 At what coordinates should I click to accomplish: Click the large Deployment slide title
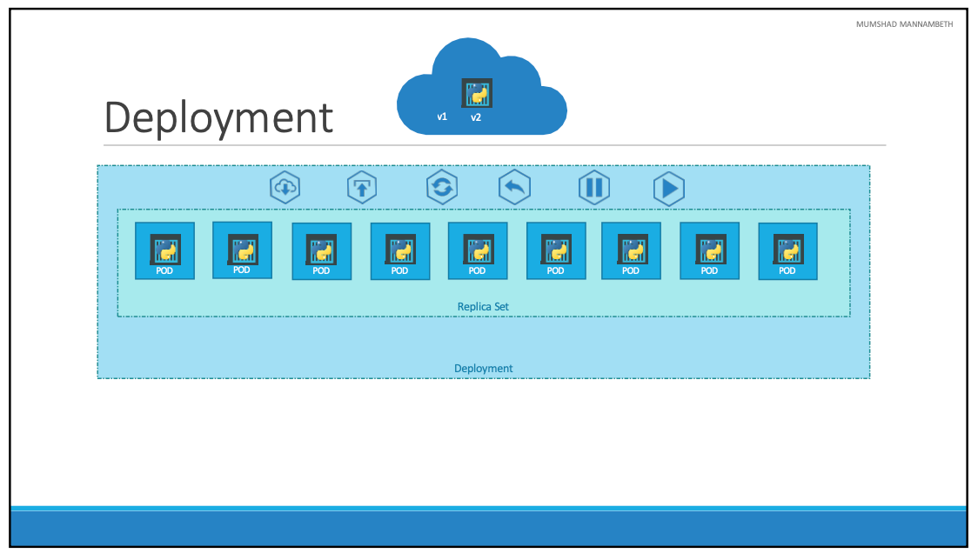[x=219, y=118]
